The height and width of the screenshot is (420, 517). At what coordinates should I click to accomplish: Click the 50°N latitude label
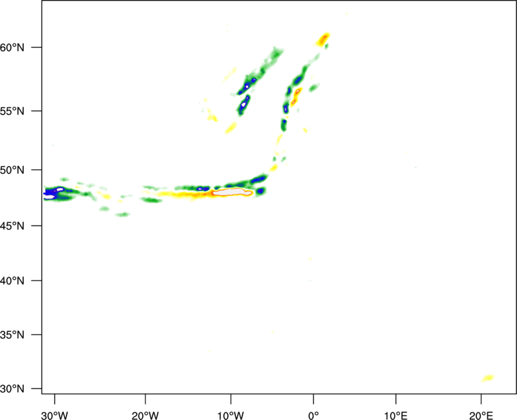coord(12,170)
